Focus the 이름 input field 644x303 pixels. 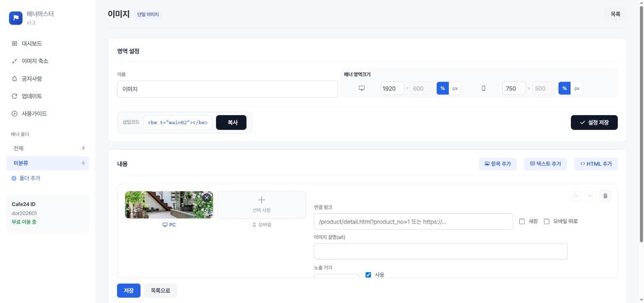(227, 89)
